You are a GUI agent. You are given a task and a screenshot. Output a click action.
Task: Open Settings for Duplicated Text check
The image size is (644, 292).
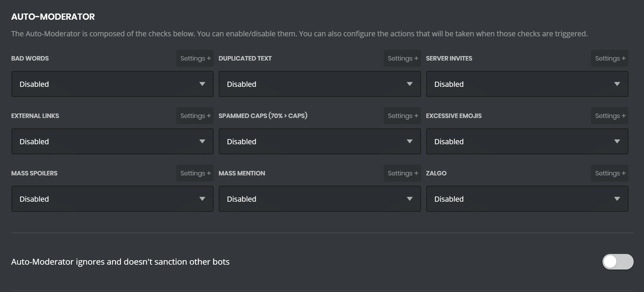tap(402, 58)
